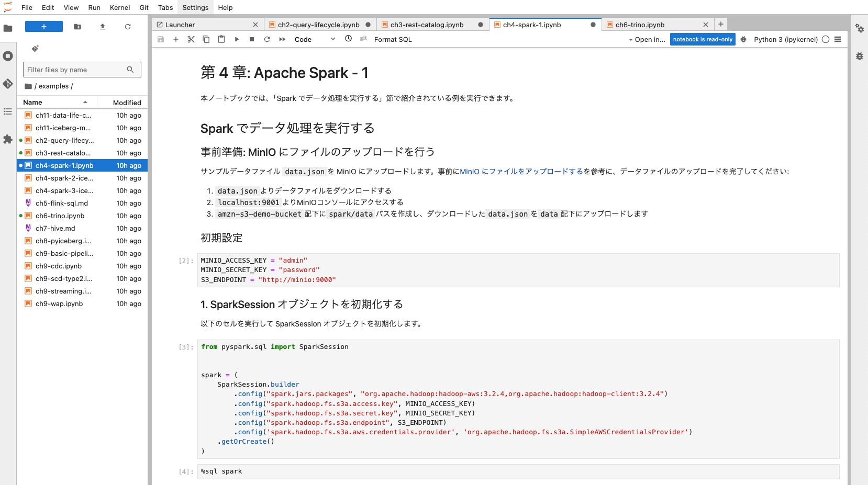The width and height of the screenshot is (868, 485).
Task: Click the cut cell scissors icon
Action: click(x=191, y=39)
